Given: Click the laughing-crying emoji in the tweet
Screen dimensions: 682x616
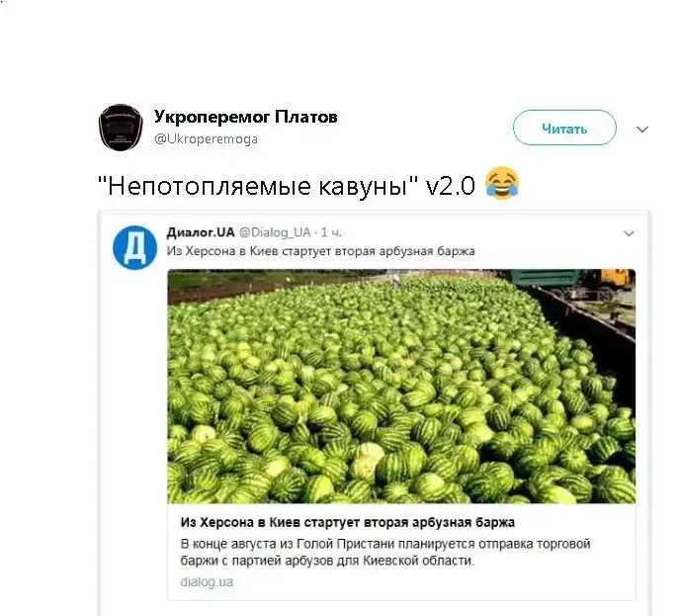Looking at the screenshot, I should pyautogui.click(x=502, y=183).
